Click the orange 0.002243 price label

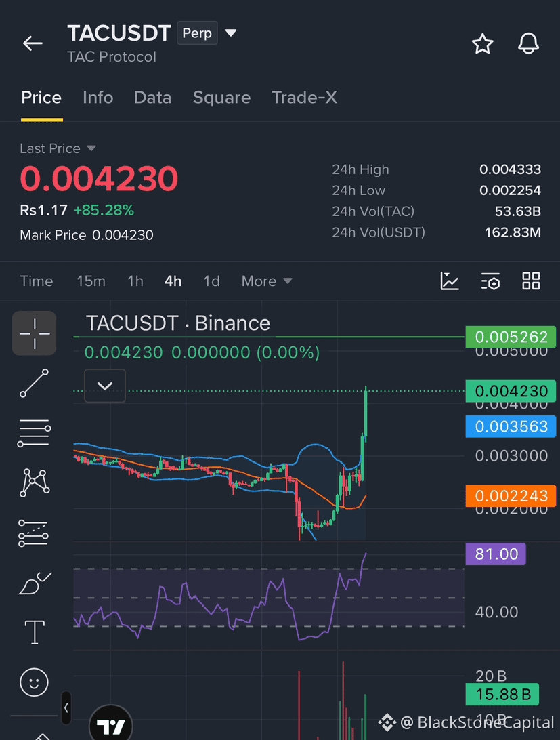click(x=511, y=496)
